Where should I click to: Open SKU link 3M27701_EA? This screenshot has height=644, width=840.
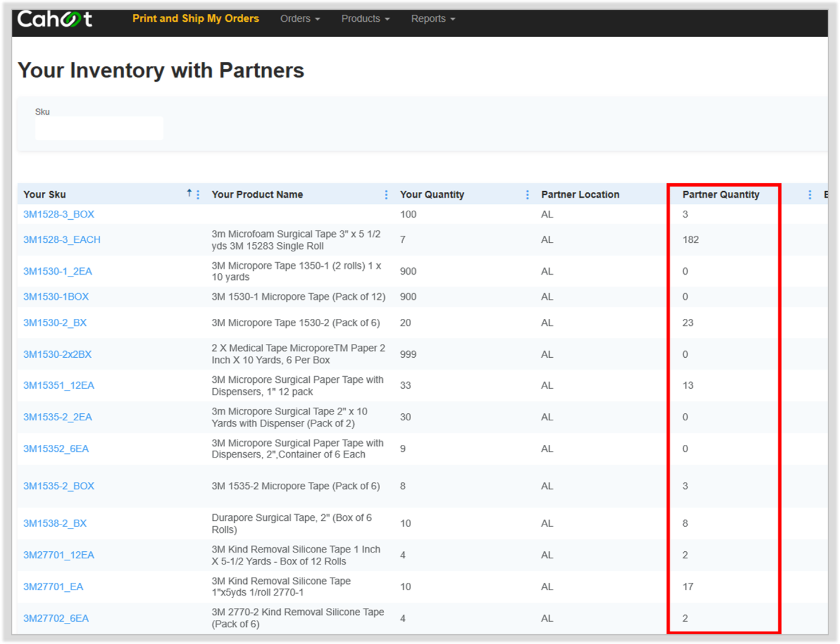tap(53, 587)
